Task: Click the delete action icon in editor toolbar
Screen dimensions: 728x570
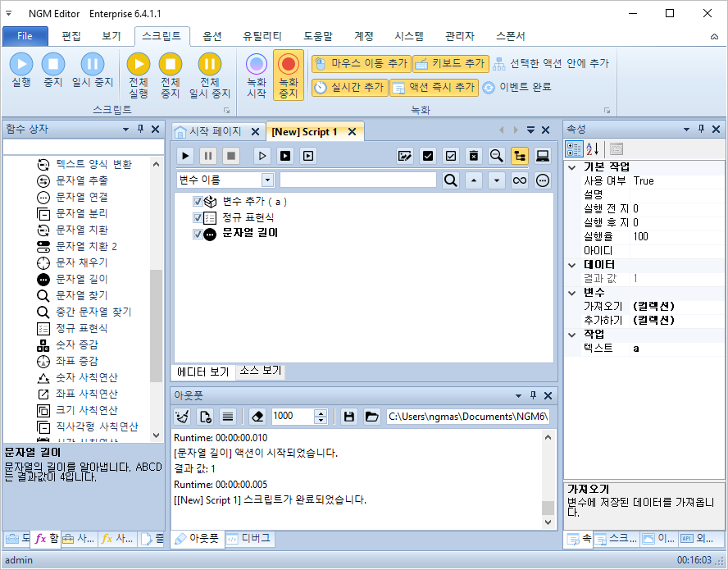Action: pos(474,156)
